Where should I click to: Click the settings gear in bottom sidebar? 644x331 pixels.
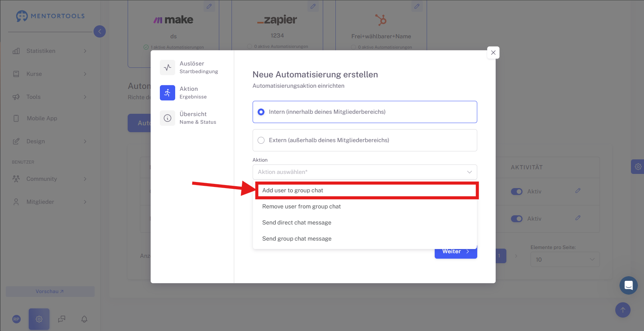(x=39, y=319)
